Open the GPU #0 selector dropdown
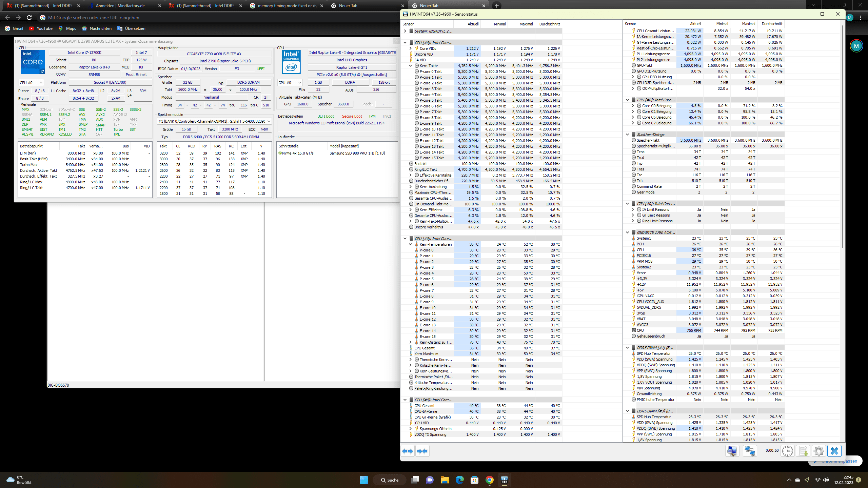This screenshot has width=868, height=488. click(x=290, y=82)
